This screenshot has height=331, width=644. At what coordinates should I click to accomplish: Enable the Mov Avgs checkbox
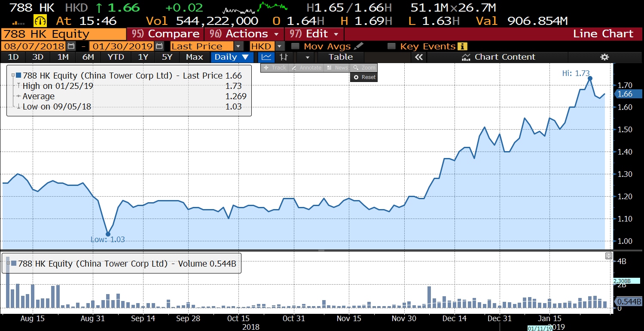pos(295,46)
